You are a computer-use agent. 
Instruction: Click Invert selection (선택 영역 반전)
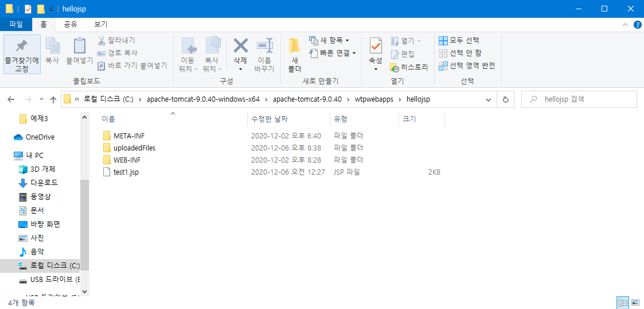pyautogui.click(x=467, y=66)
